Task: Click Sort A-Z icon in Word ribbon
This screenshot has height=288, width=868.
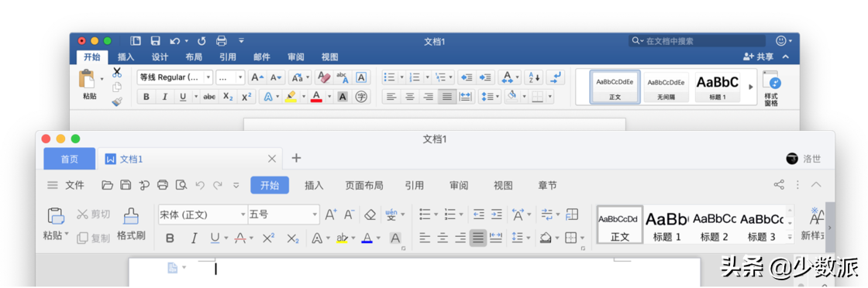Action: click(x=535, y=77)
